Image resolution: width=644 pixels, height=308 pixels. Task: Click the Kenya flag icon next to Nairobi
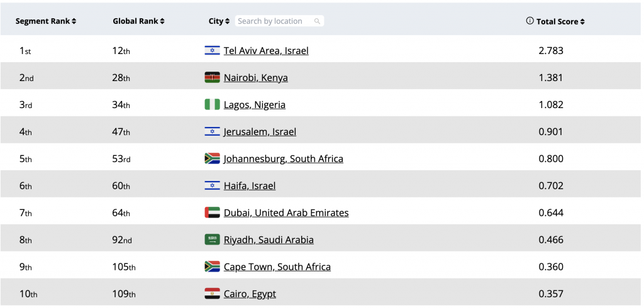(x=212, y=77)
